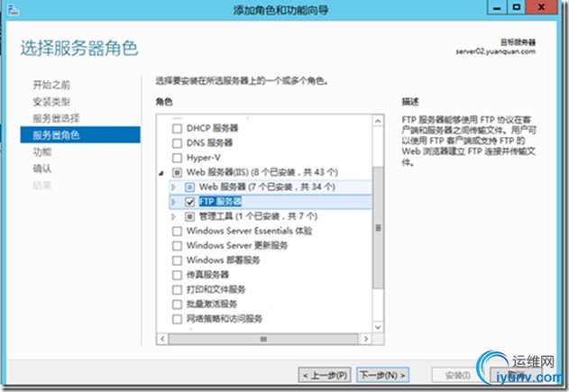Image resolution: width=569 pixels, height=392 pixels.
Task: Check the Windows 部署服务 checkbox
Action: click(x=177, y=260)
